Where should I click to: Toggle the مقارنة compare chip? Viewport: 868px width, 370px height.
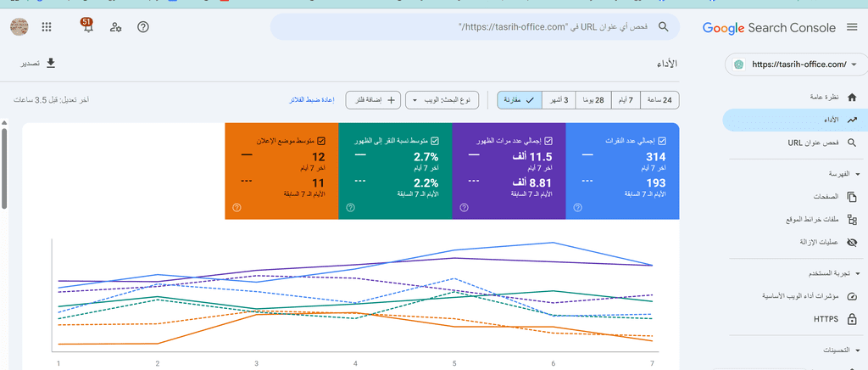(x=520, y=100)
